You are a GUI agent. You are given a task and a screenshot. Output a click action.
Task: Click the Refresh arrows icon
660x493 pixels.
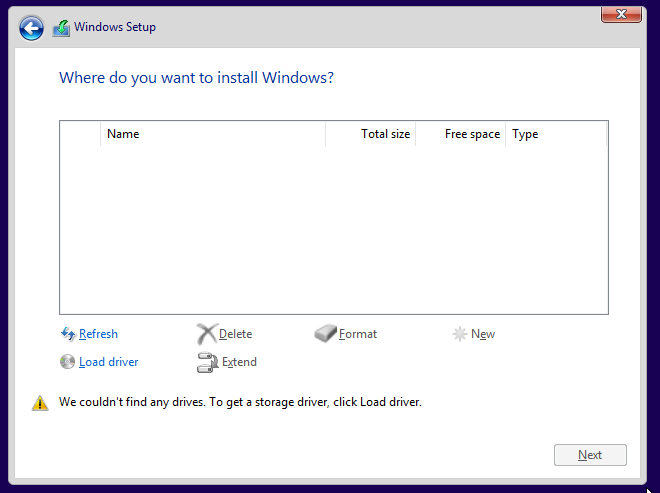tap(68, 334)
